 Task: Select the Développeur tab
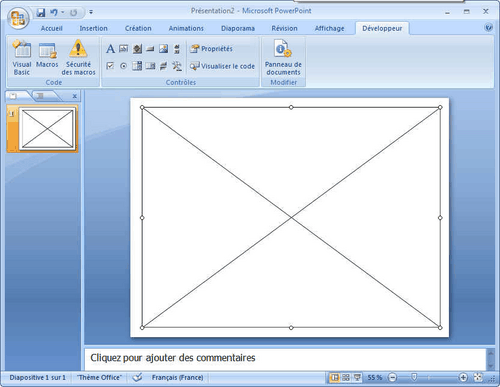tap(382, 28)
